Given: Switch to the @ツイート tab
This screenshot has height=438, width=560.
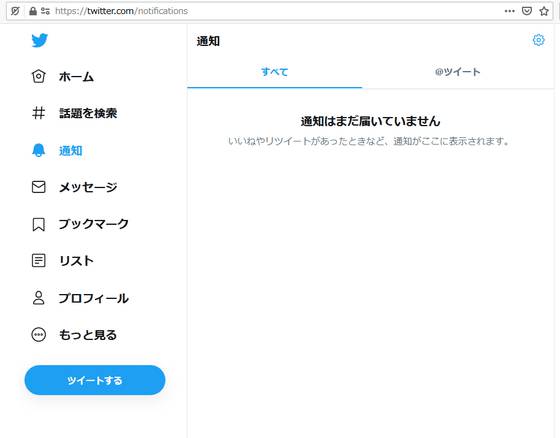Looking at the screenshot, I should point(458,72).
